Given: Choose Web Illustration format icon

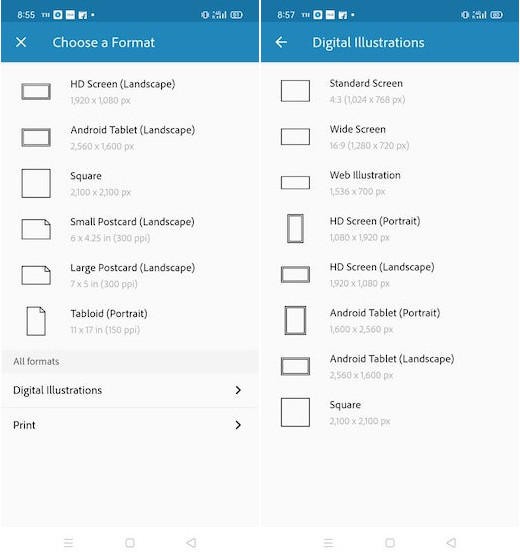Looking at the screenshot, I should [x=295, y=182].
